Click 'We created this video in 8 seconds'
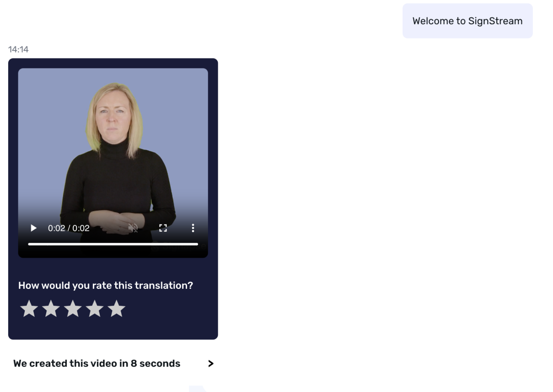 (97, 364)
